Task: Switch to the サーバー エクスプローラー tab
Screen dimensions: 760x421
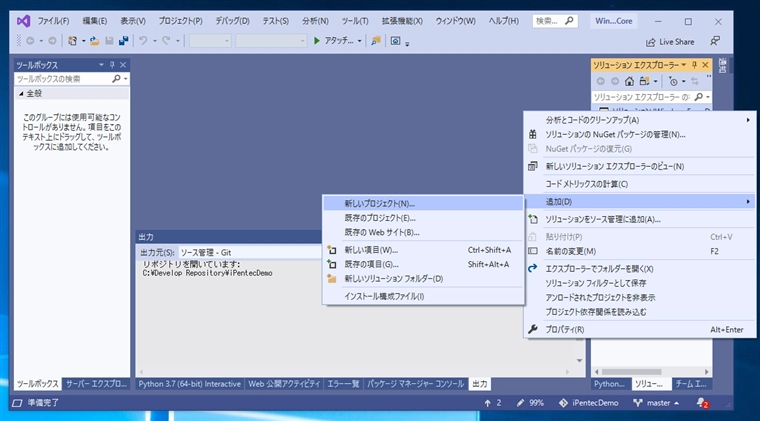Action: (x=96, y=384)
